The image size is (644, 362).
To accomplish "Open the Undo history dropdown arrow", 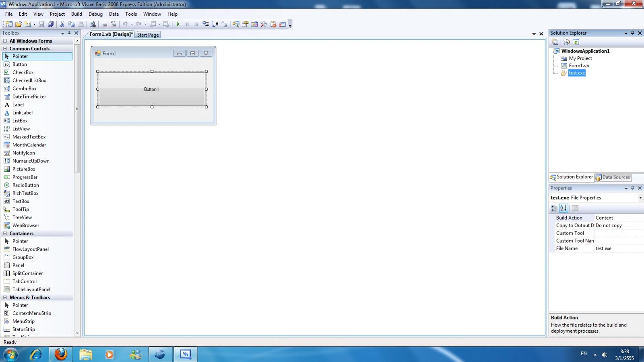I will pos(132,25).
